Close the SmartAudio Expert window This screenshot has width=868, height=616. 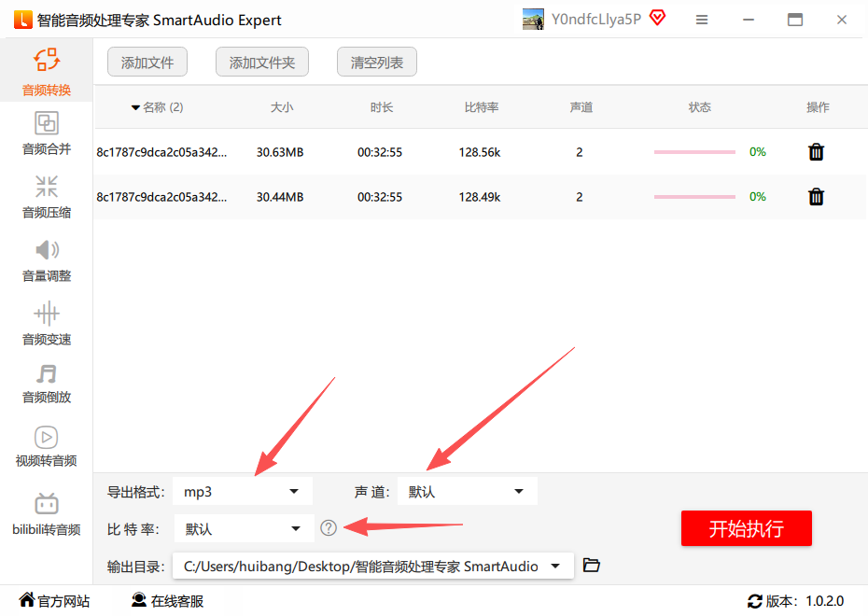click(842, 20)
